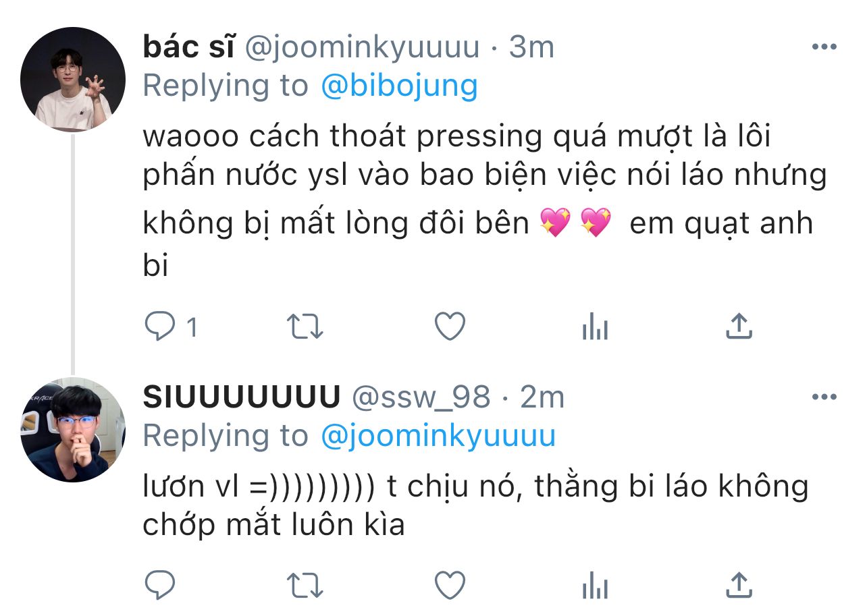
Task: Open the @joominkyuuuu mention link in reply
Action: [x=438, y=437]
